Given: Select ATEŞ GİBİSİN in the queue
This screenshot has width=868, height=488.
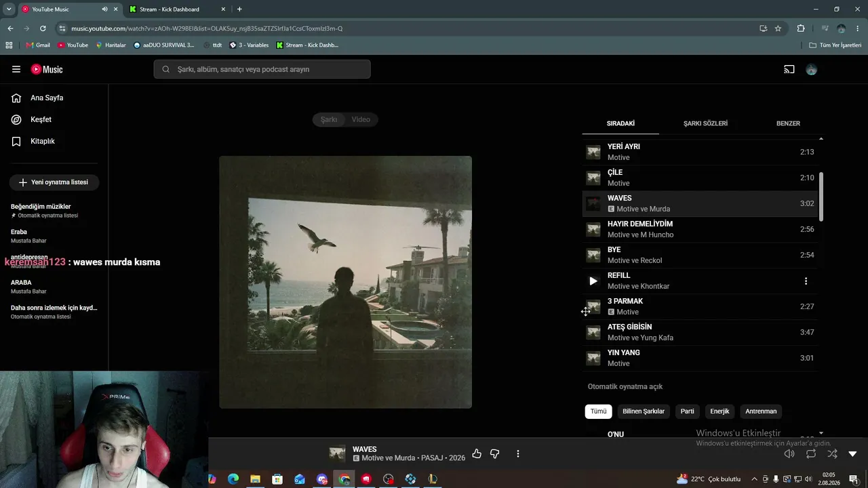Looking at the screenshot, I should pyautogui.click(x=700, y=332).
